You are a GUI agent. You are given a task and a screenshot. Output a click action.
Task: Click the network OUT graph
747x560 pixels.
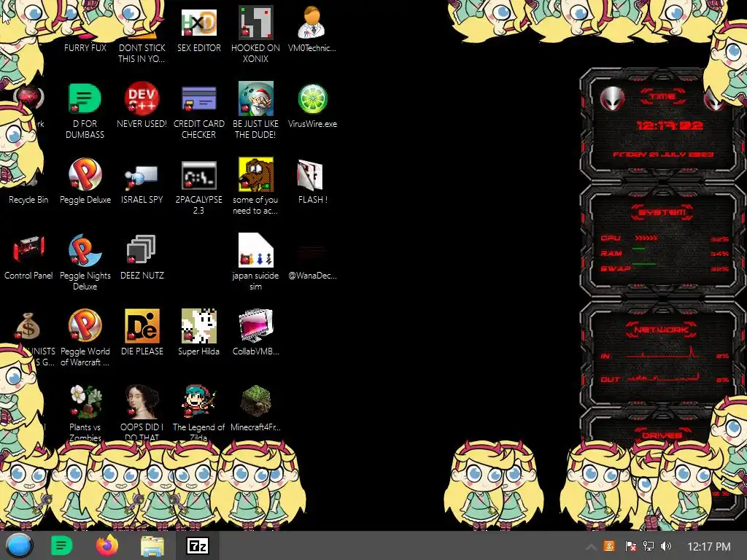point(662,377)
